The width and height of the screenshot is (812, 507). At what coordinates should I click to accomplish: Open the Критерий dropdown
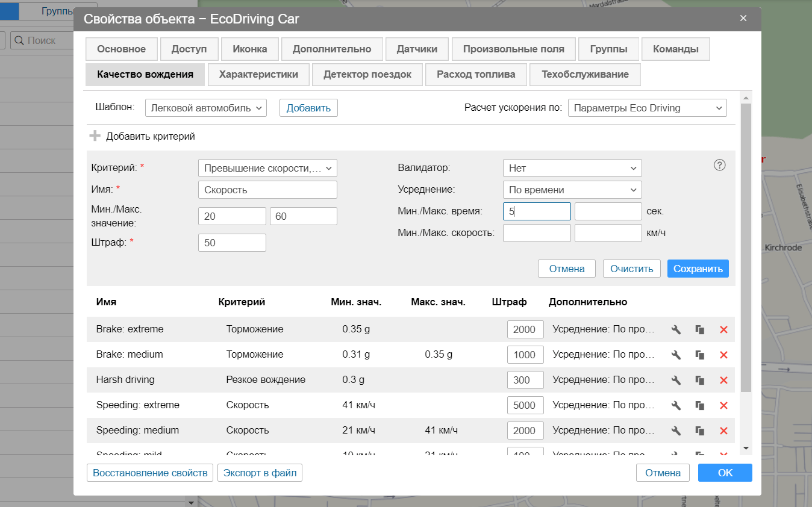[x=267, y=168]
